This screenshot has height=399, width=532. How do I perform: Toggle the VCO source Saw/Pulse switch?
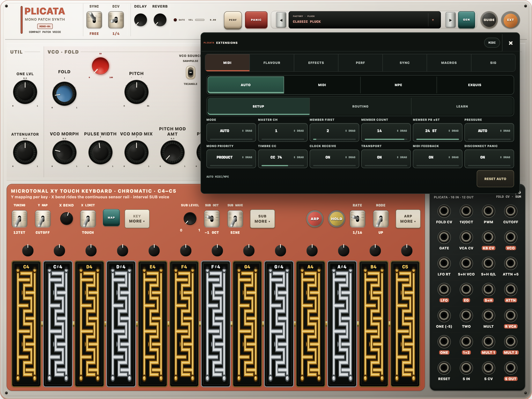coord(190,72)
